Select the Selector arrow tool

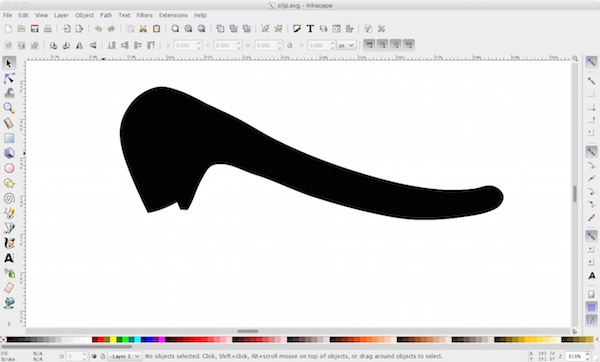click(9, 63)
